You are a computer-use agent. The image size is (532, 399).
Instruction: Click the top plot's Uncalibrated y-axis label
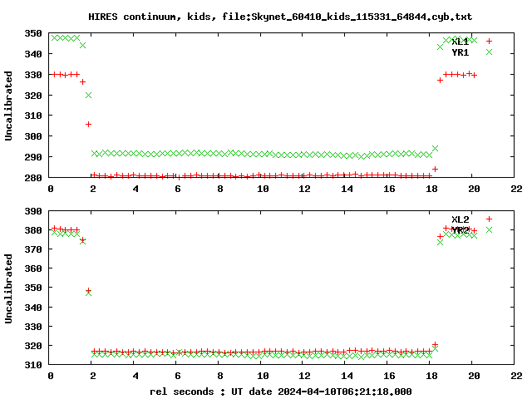(x=9, y=105)
